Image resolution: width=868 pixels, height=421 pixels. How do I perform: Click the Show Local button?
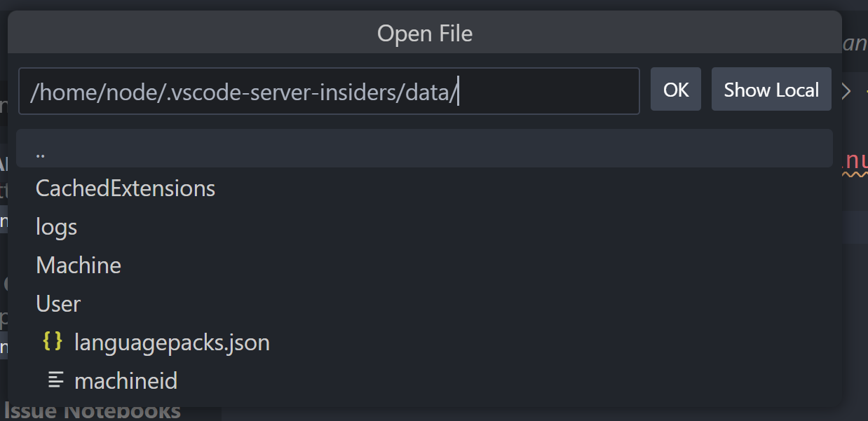pyautogui.click(x=771, y=89)
